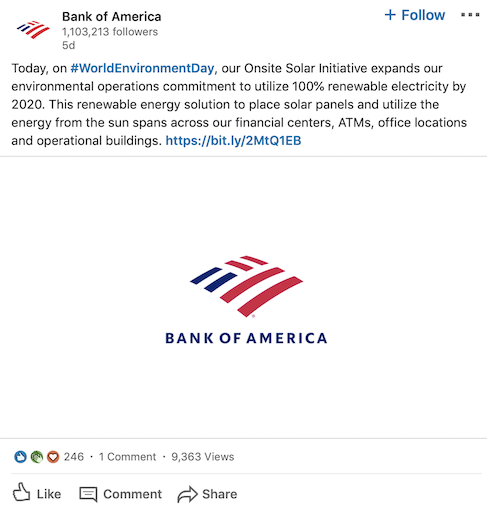Open the Bank of America profile avatar
Screen dimensions: 487x508
point(33,30)
